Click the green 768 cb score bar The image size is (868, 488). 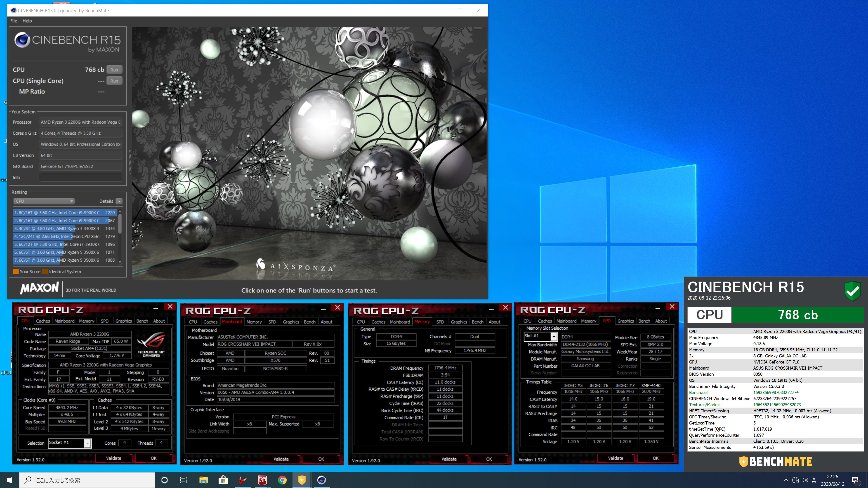pyautogui.click(x=797, y=314)
